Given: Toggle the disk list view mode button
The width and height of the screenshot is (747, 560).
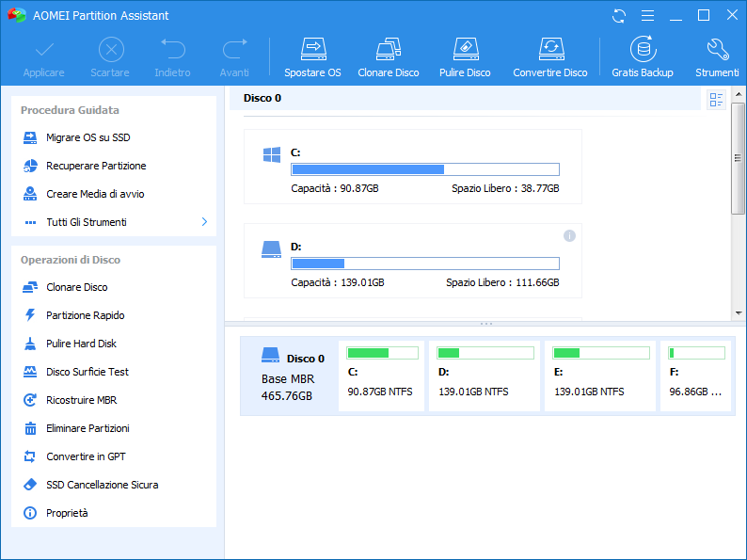Looking at the screenshot, I should click(716, 99).
